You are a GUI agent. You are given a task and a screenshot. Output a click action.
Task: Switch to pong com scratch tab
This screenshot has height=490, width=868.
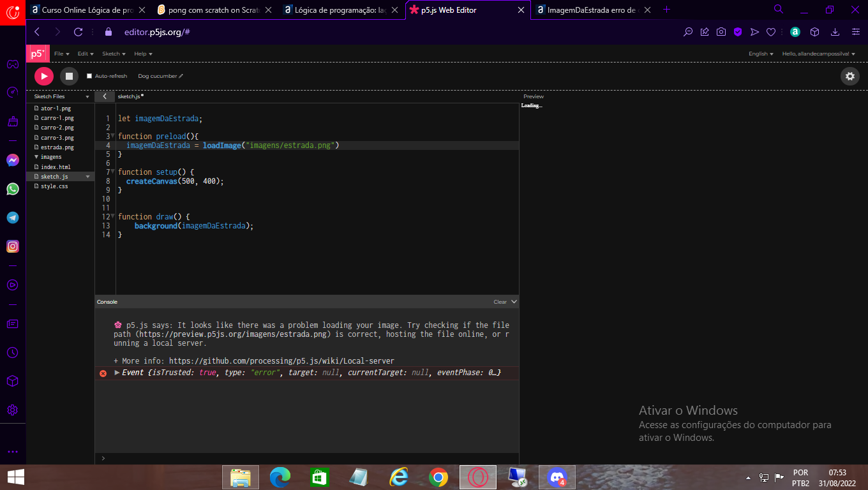click(214, 10)
